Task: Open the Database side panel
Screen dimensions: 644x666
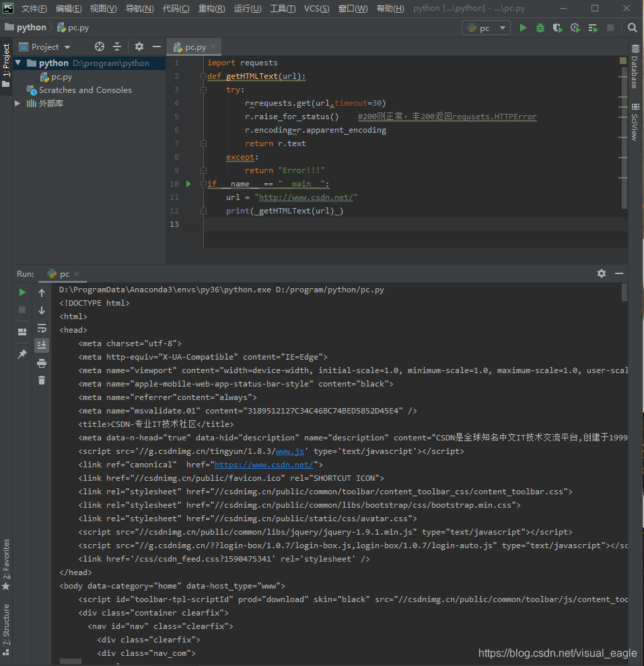Action: click(635, 66)
